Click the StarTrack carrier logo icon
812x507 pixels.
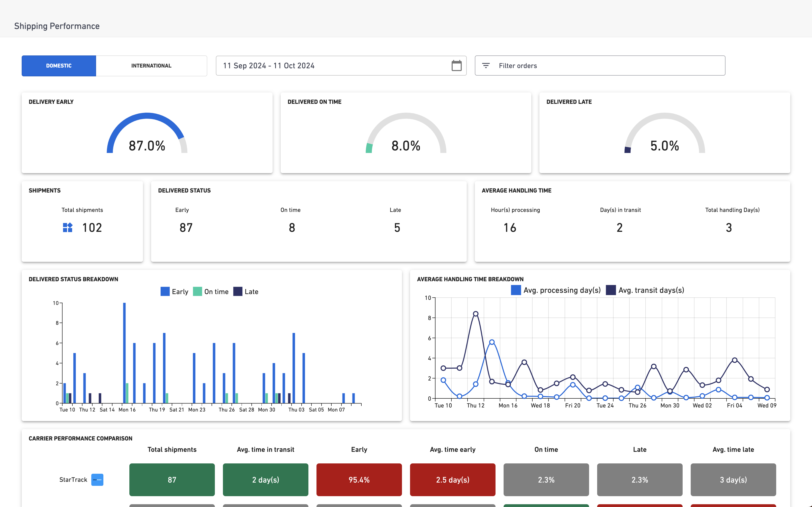tap(97, 480)
